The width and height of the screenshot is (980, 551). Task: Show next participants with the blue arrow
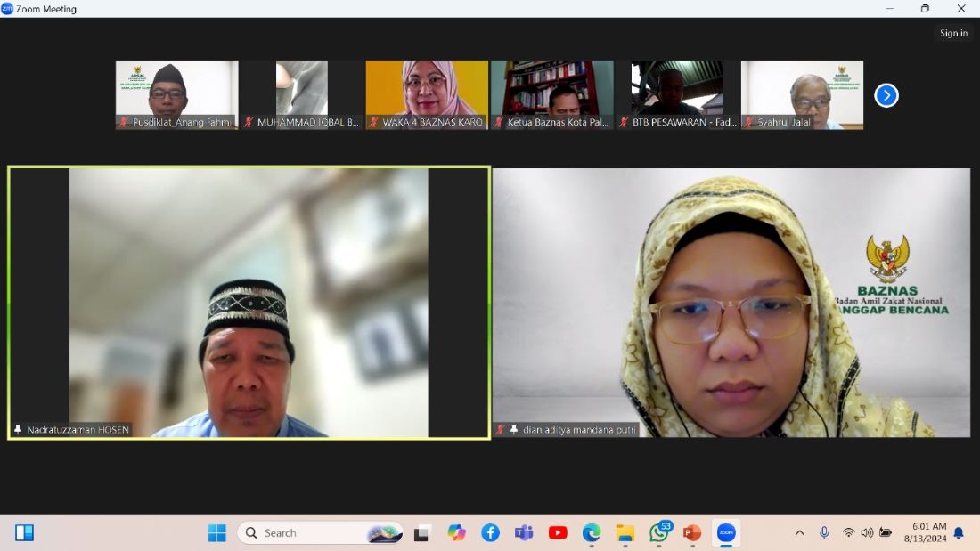tap(886, 95)
